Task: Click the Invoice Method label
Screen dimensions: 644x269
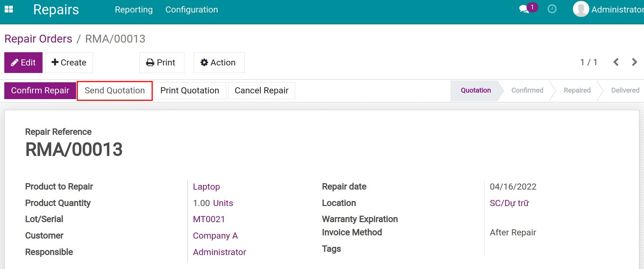Action: (x=352, y=233)
